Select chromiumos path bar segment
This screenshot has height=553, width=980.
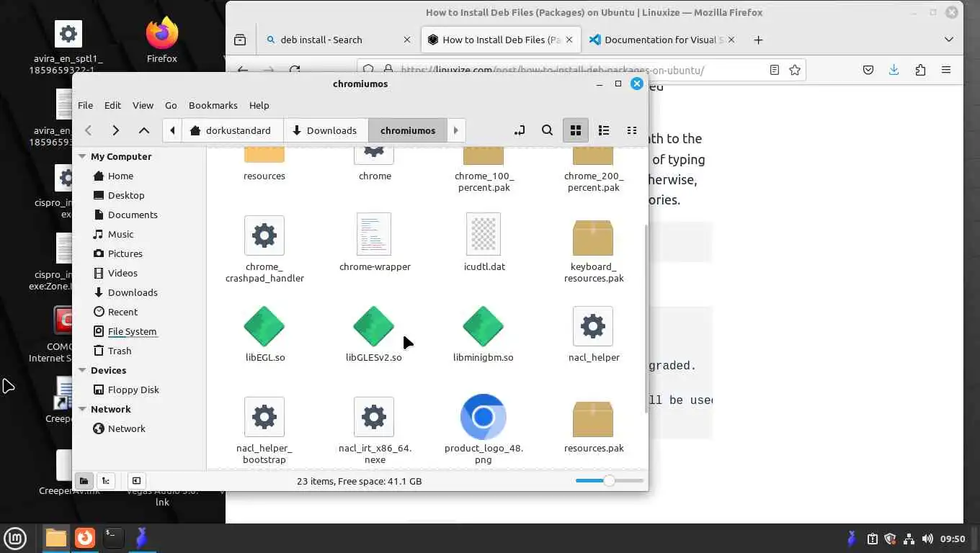click(x=408, y=130)
